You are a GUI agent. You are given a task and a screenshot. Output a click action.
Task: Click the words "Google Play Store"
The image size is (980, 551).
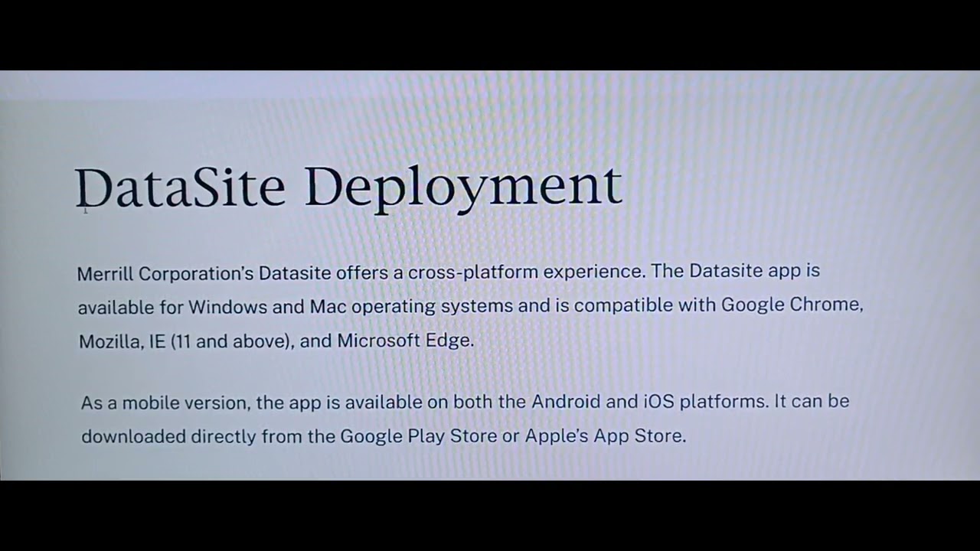418,436
